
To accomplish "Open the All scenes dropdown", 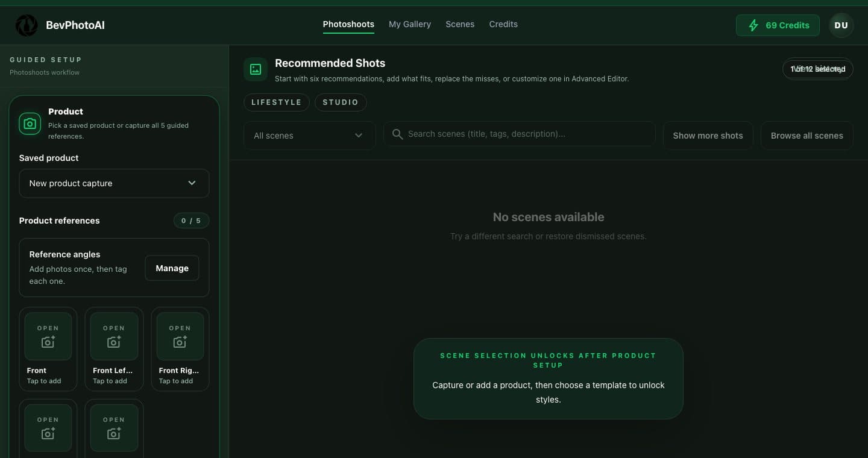I will 309,136.
